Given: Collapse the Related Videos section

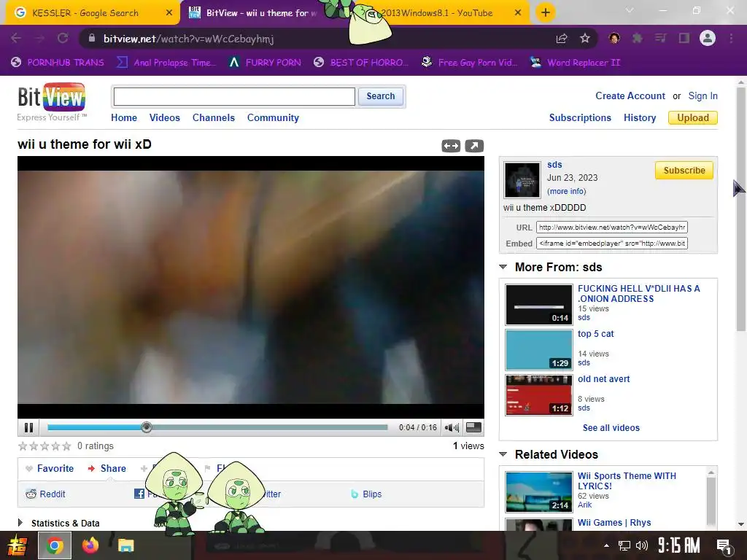Looking at the screenshot, I should tap(503, 455).
